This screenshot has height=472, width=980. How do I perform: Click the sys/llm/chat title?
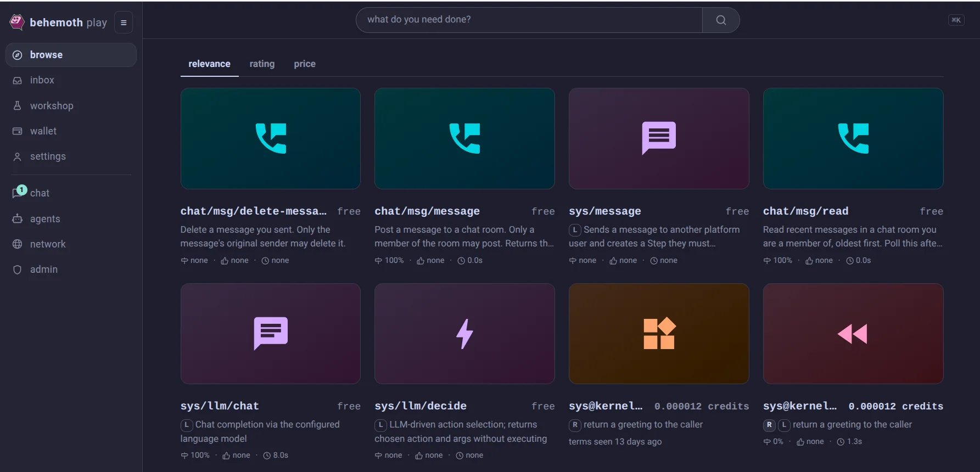click(220, 406)
